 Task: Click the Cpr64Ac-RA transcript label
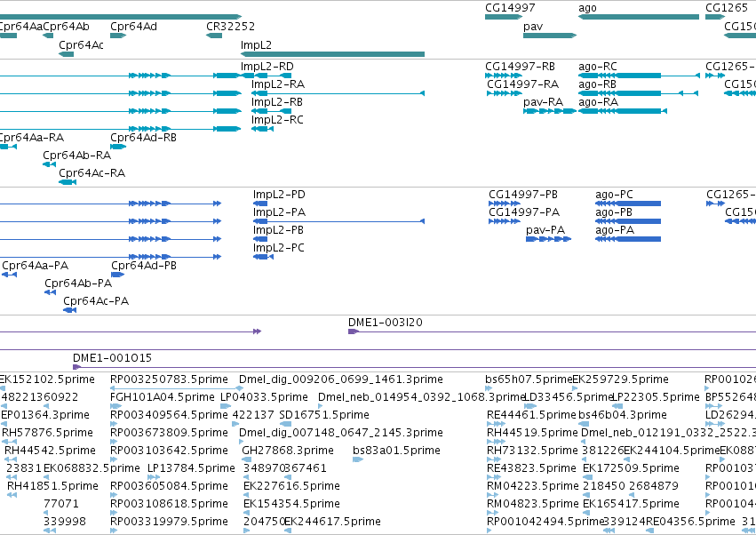click(x=92, y=172)
